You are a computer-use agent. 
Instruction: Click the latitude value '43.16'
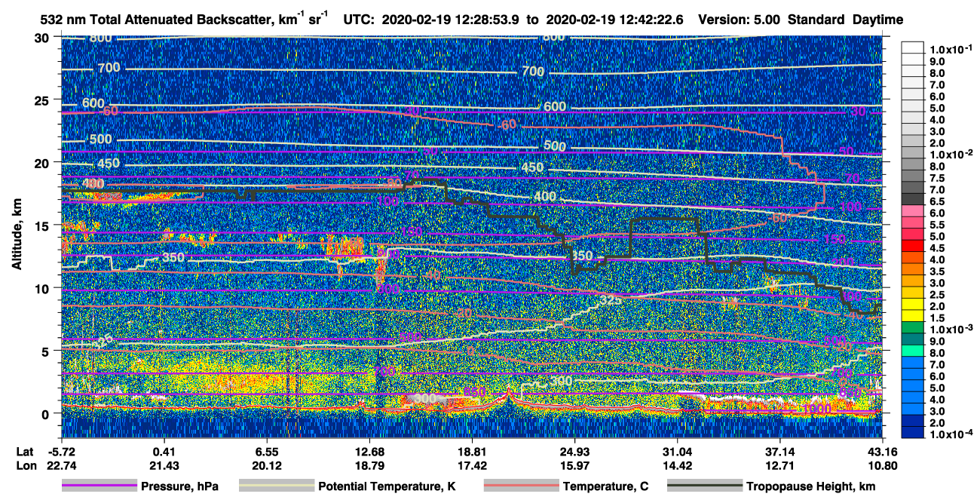(883, 451)
